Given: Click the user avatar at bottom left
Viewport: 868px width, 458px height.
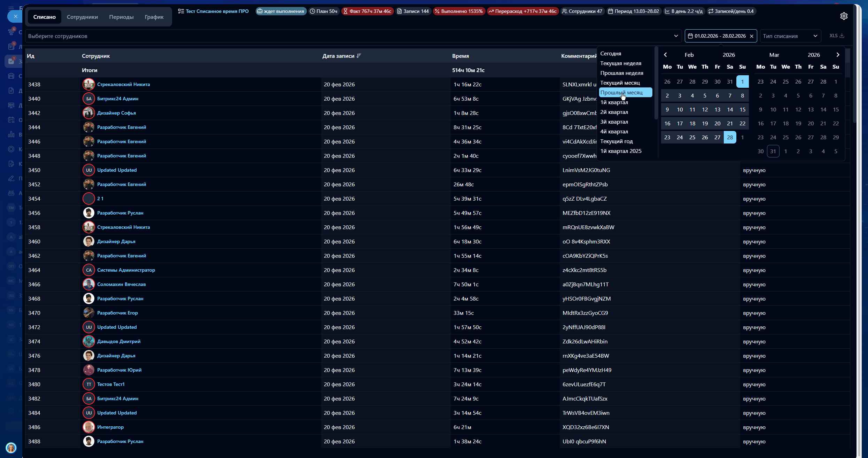Looking at the screenshot, I should [11, 448].
